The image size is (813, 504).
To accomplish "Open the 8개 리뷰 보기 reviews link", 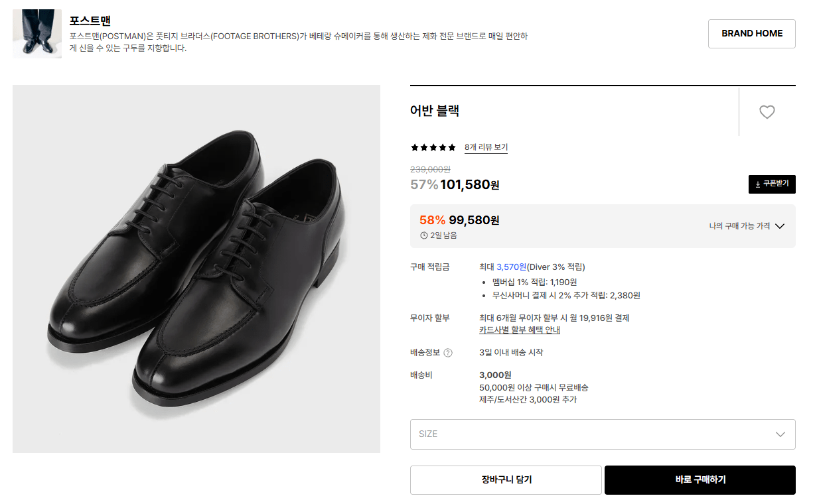I will [486, 148].
